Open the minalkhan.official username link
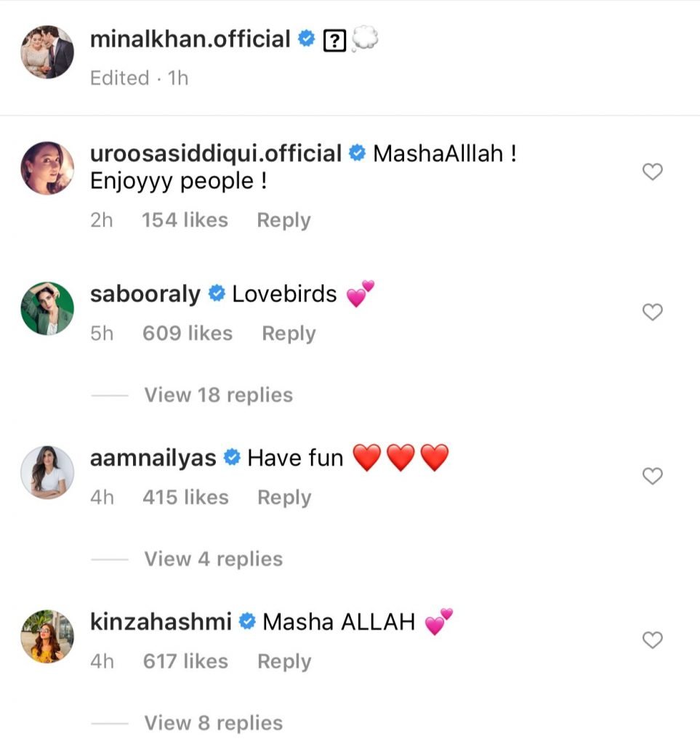 click(190, 39)
